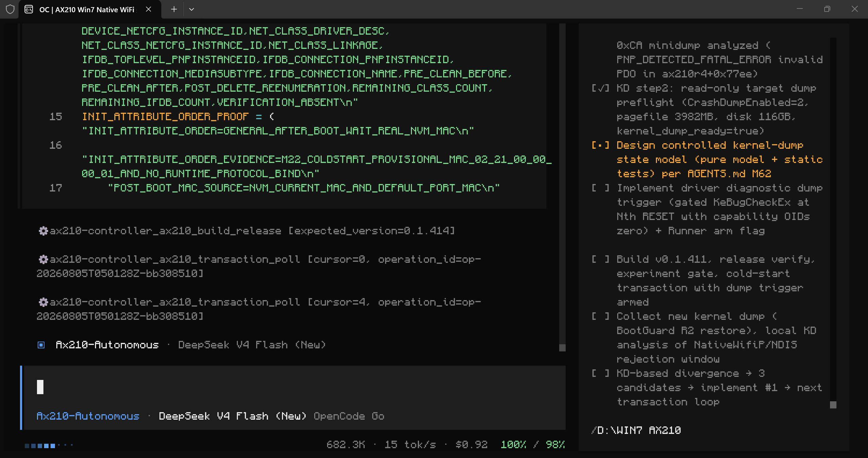Click code line number 15
Screen dimensions: 868x458
[56, 117]
